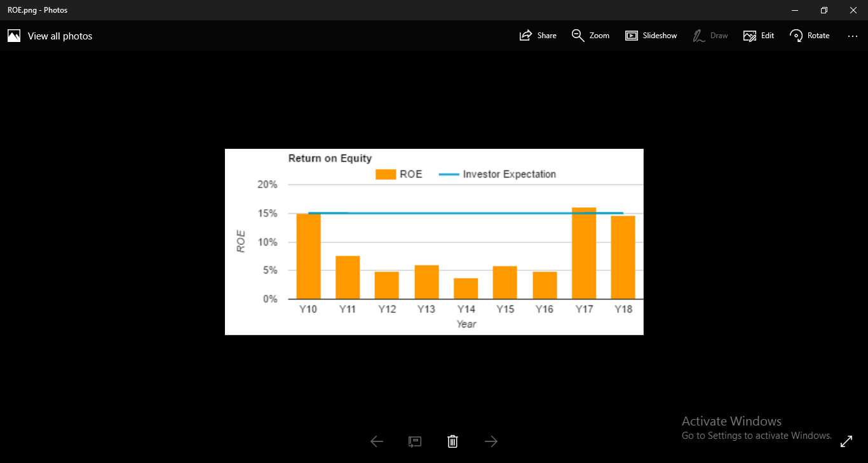This screenshot has width=868, height=463.
Task: Open the See More options menu
Action: pos(852,36)
